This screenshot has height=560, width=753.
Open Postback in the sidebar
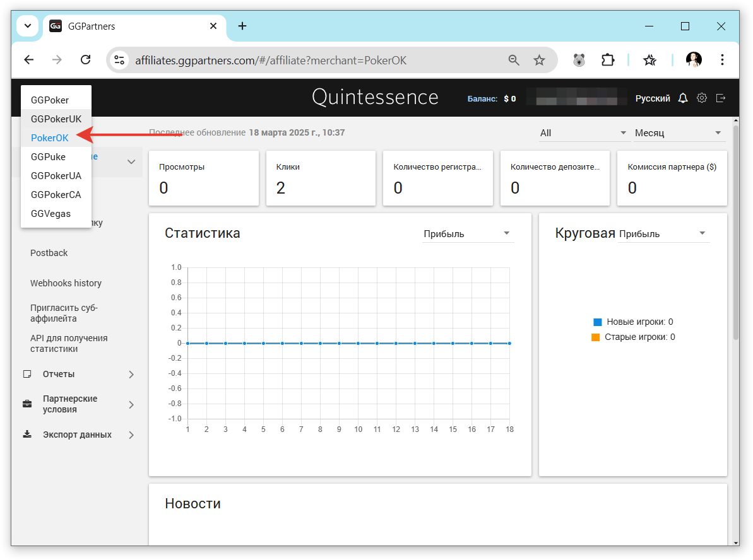pos(49,253)
